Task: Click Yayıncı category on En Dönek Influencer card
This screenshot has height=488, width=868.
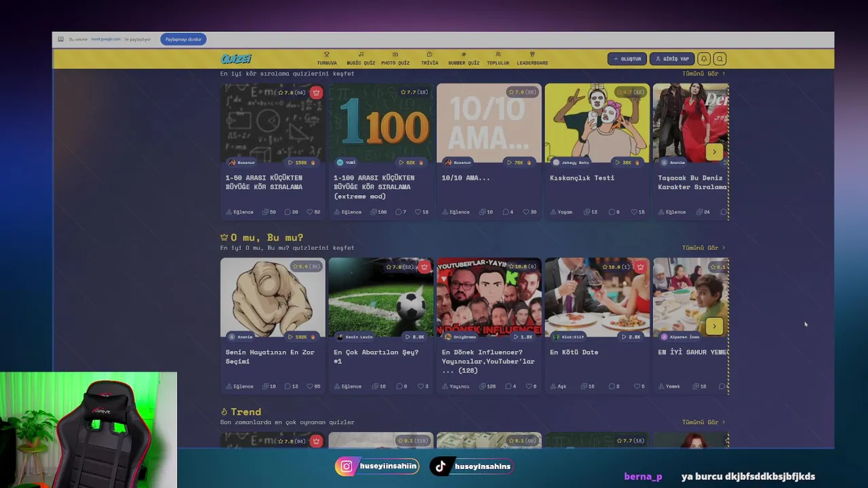Action: (x=456, y=386)
